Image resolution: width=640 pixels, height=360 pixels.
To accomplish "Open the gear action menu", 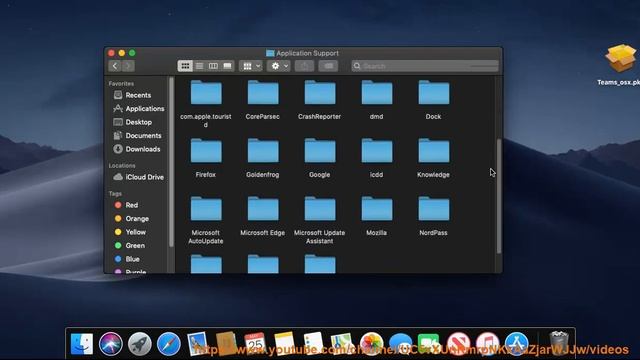I will (279, 66).
